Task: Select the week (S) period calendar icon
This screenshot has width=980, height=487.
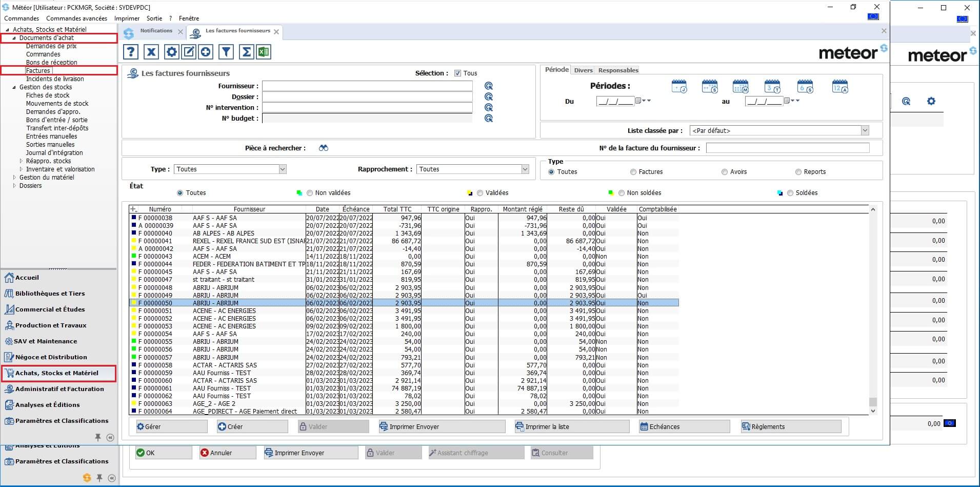Action: click(710, 86)
